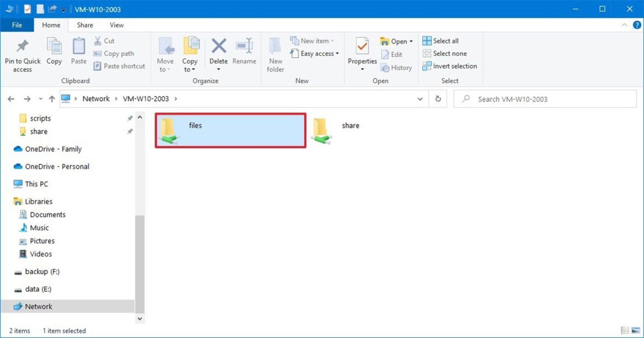The image size is (644, 338).
Task: Click the Delete icon in Organize group
Action: pyautogui.click(x=218, y=46)
